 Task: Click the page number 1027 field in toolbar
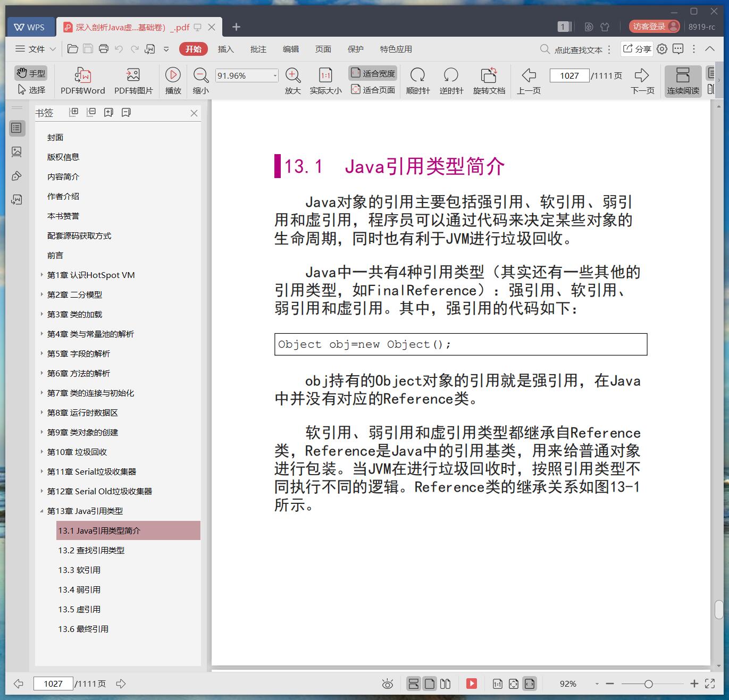pos(569,75)
